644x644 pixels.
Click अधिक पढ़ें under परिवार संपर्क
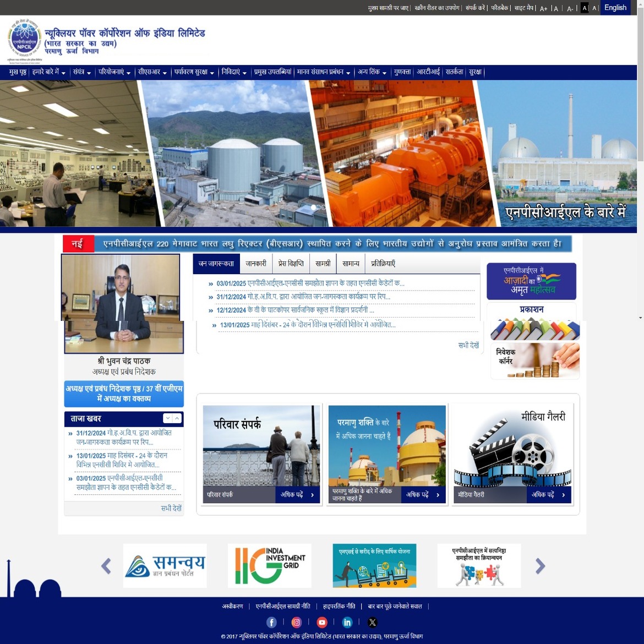click(x=297, y=494)
